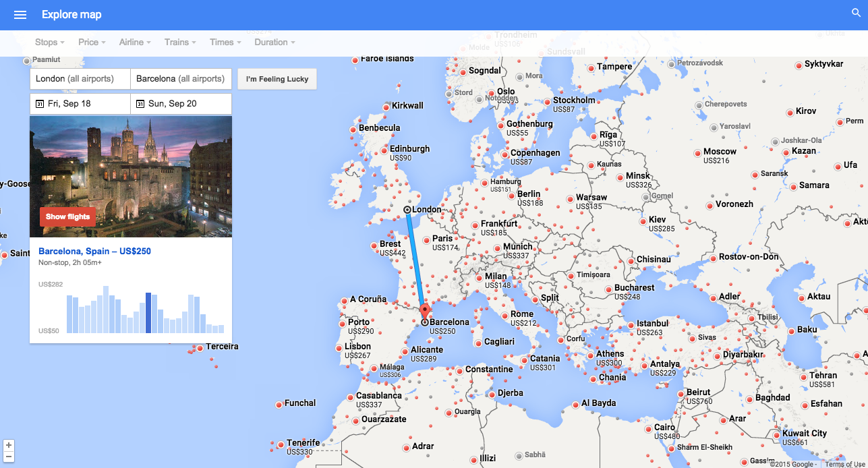Click the Explore map title

click(x=71, y=15)
